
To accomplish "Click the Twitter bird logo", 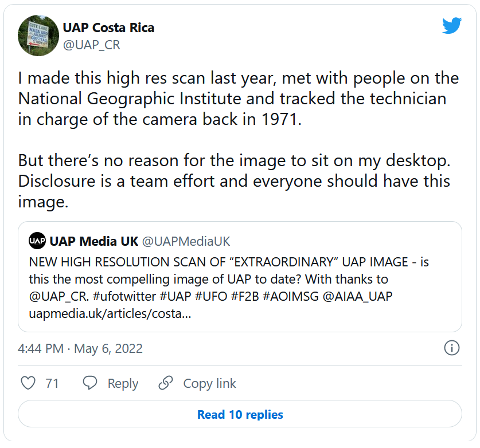I will 452,26.
